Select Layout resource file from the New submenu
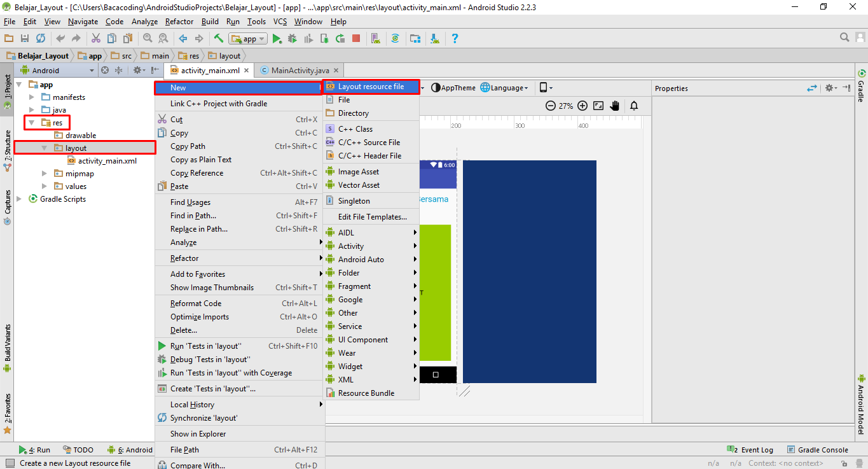The width and height of the screenshot is (868, 469). coord(371,87)
